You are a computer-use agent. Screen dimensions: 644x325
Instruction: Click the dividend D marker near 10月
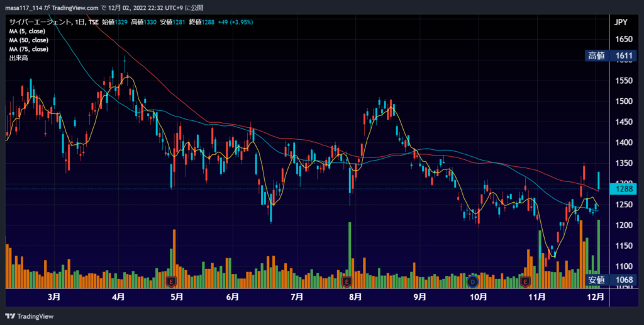tap(473, 282)
